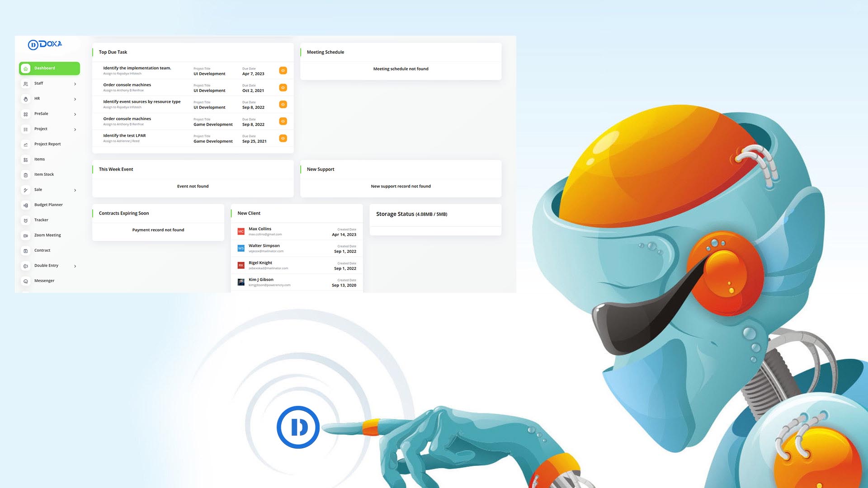The image size is (868, 488).
Task: Open the Contract sidebar icon
Action: click(26, 251)
